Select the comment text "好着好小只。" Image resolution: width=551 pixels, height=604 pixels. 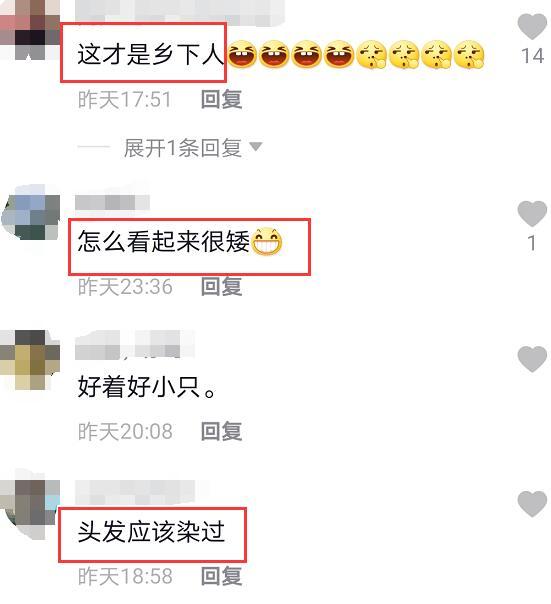click(x=147, y=387)
